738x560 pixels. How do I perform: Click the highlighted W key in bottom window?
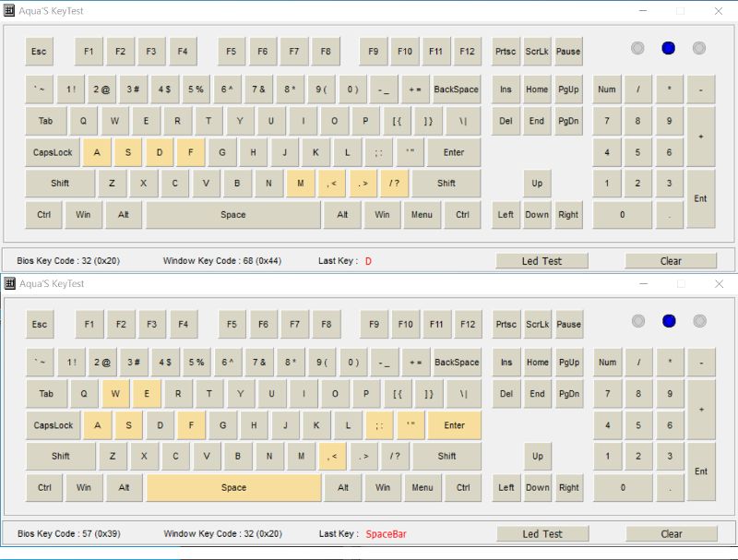point(115,393)
